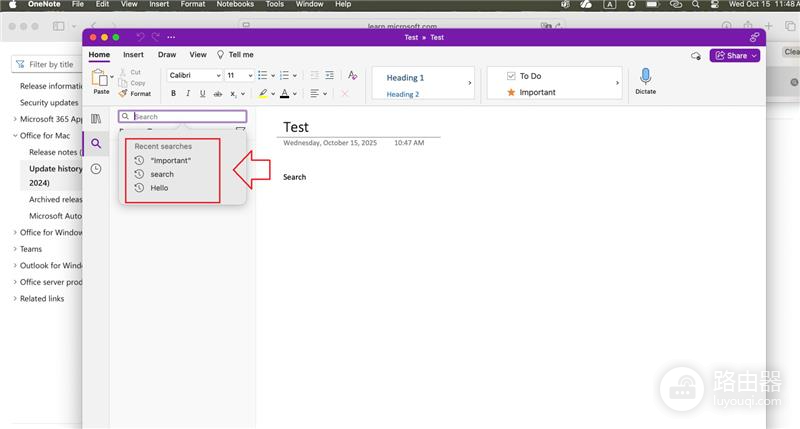Open the notebooks navigation icon in sidebar
Viewport: 800px width, 429px height.
[x=96, y=119]
